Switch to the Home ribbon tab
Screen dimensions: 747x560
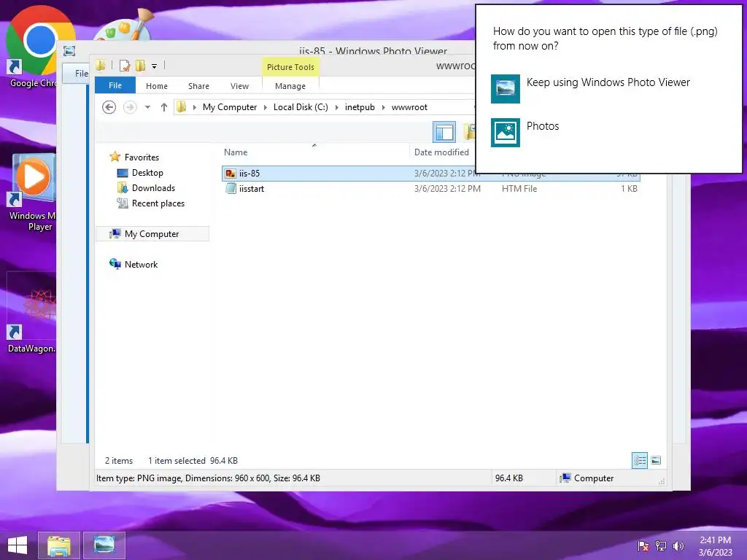click(157, 86)
